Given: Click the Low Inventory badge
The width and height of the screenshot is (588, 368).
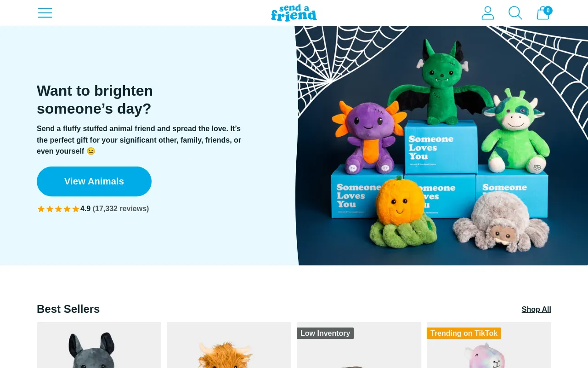Looking at the screenshot, I should point(325,333).
